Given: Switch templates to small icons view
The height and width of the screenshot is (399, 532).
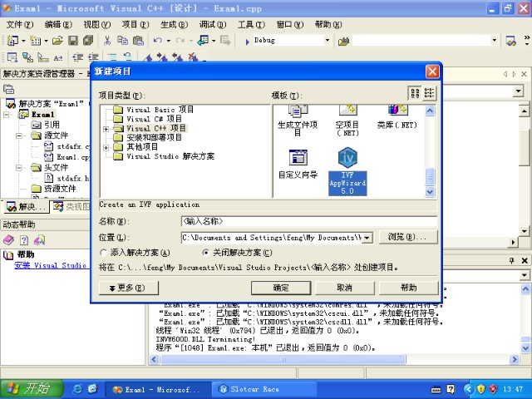Looking at the screenshot, I should (429, 93).
